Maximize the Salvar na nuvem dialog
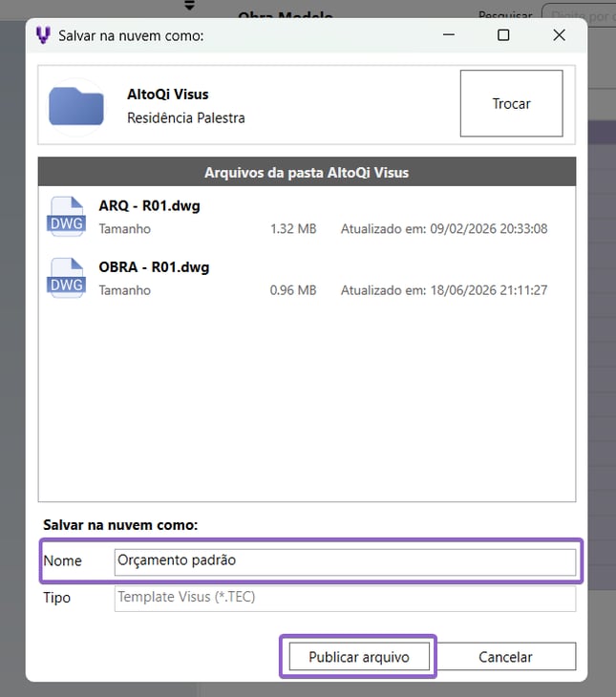Viewport: 616px width, 697px height. click(x=503, y=34)
